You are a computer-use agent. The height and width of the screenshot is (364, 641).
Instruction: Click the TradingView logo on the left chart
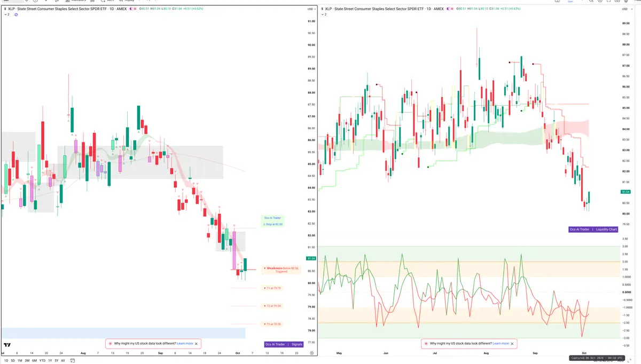click(x=7, y=345)
